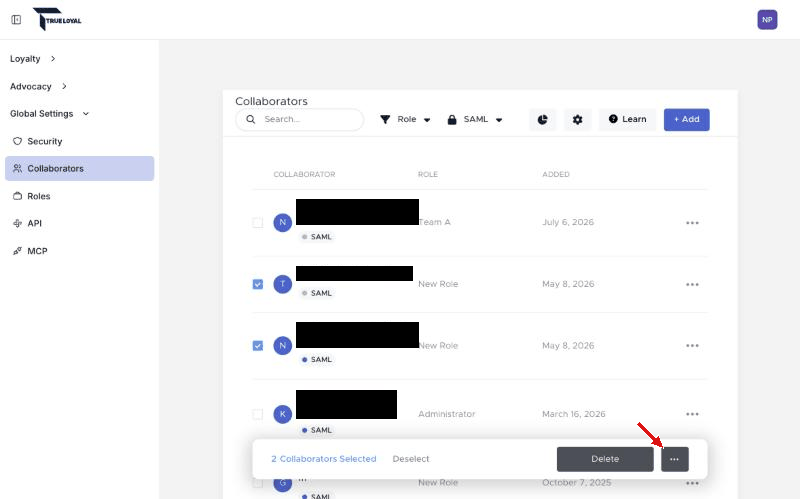Click the Deselect link

click(411, 459)
